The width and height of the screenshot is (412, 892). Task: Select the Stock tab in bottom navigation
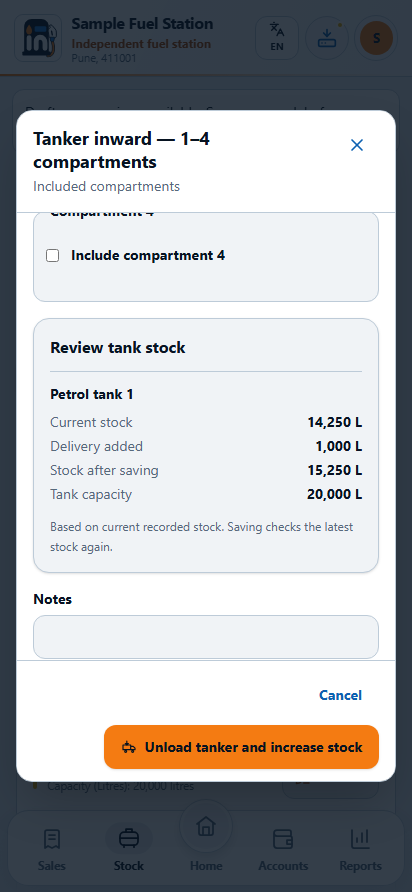(x=129, y=850)
